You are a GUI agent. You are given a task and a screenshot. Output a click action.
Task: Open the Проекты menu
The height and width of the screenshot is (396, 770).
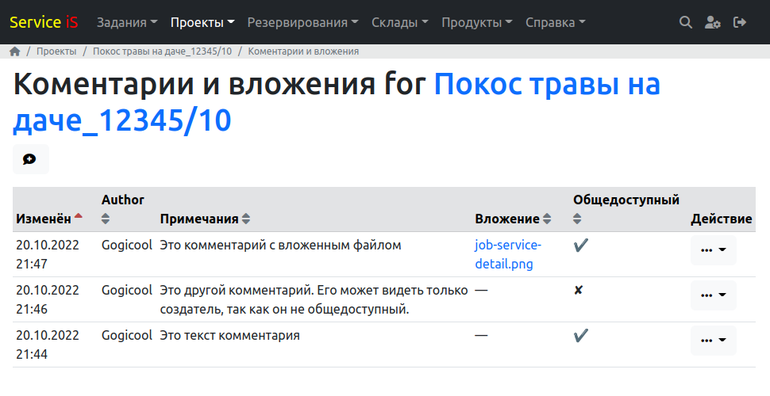(202, 22)
